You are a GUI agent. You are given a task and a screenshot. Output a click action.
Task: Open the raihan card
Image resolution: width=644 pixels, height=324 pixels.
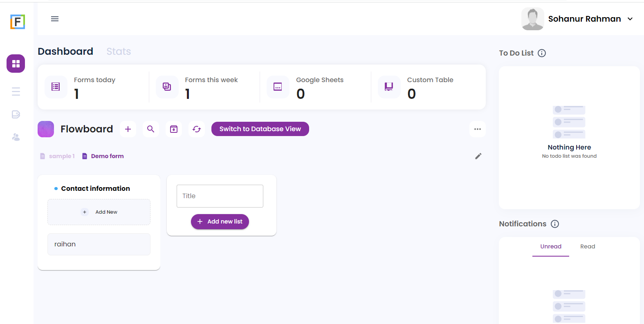[x=99, y=244]
